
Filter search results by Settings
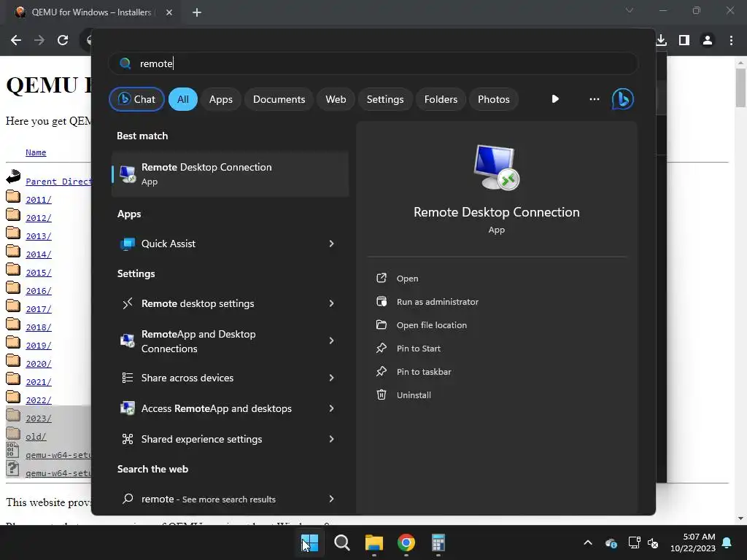tap(385, 99)
